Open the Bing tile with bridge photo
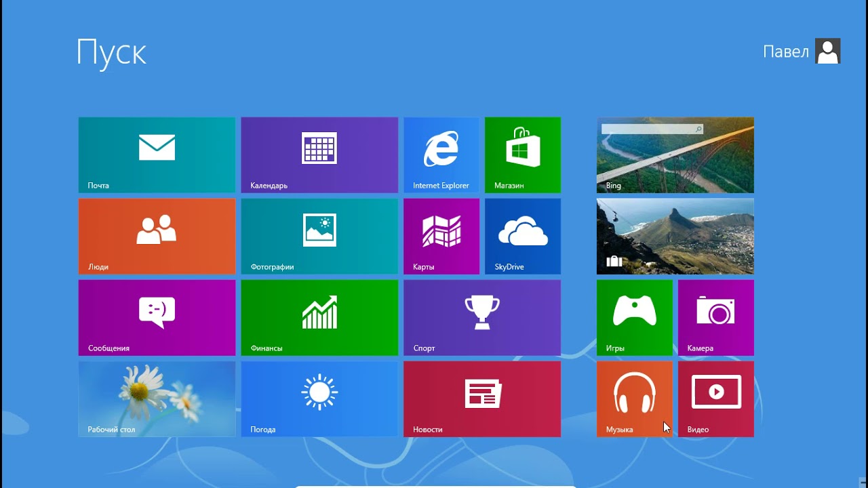This screenshot has height=488, width=868. (x=675, y=155)
